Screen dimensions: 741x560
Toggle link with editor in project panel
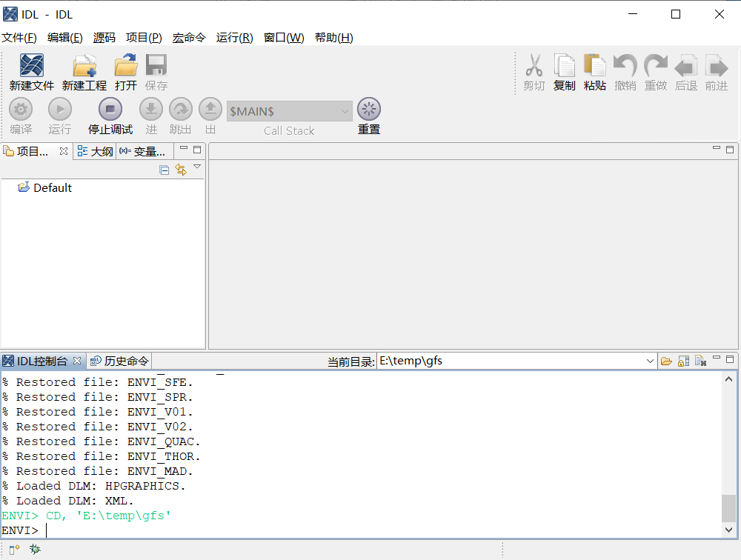tap(181, 169)
